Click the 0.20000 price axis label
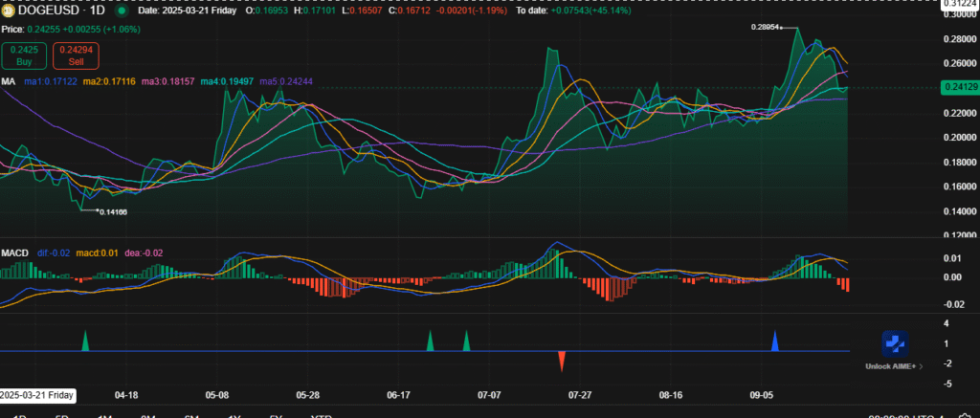The width and height of the screenshot is (980, 418). (960, 138)
